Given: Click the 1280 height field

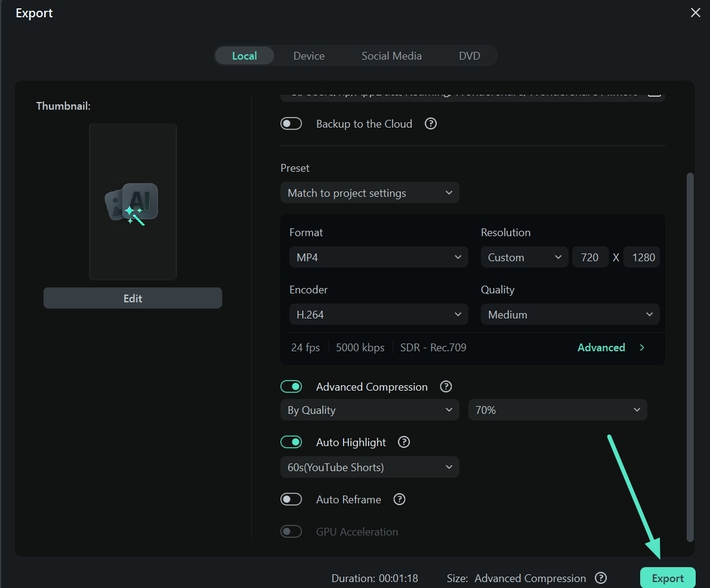Looking at the screenshot, I should tap(642, 257).
